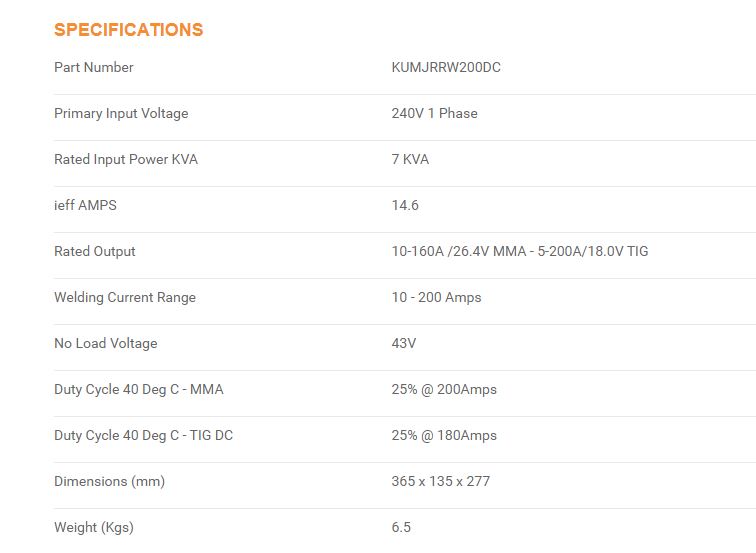Select the 7 KVA value
756x553 pixels.
pyautogui.click(x=410, y=159)
